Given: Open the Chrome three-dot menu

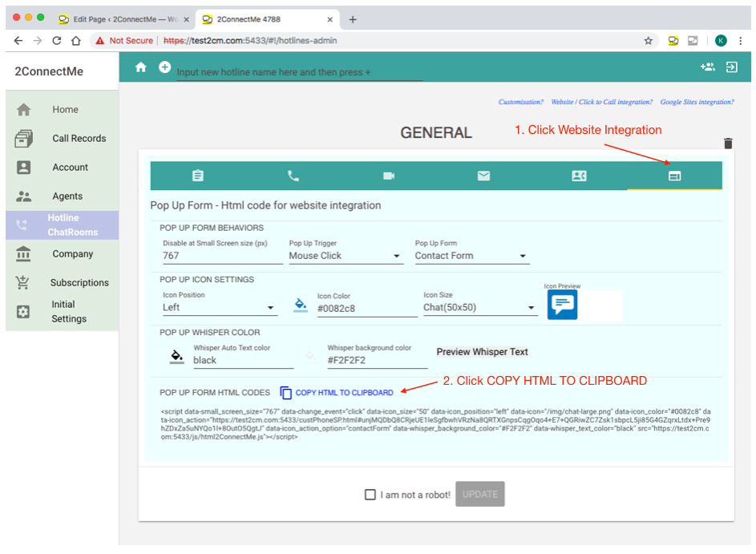Looking at the screenshot, I should pos(741,41).
